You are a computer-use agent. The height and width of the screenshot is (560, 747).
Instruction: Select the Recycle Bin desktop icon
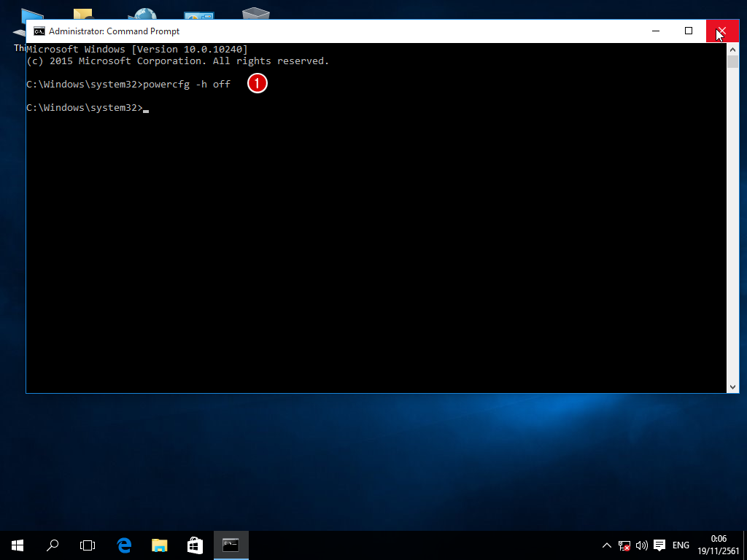pos(255,13)
